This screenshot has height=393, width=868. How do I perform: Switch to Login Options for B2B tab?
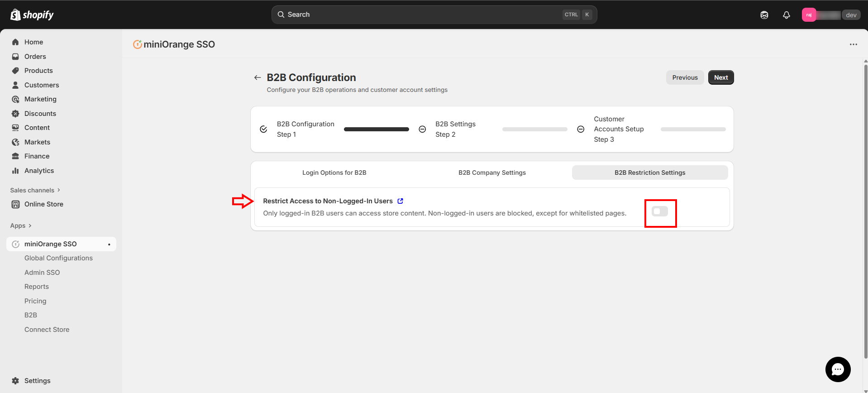click(334, 173)
